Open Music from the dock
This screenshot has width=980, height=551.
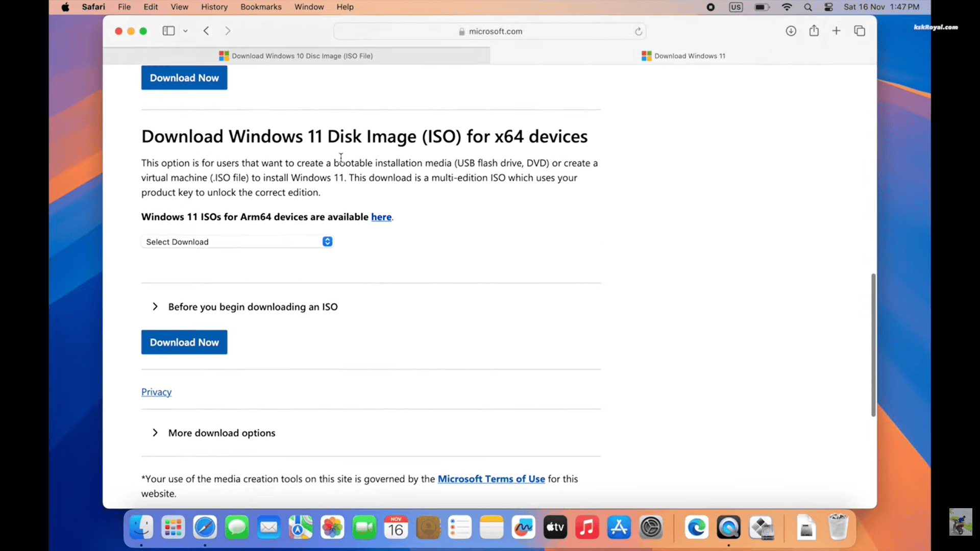(x=587, y=528)
